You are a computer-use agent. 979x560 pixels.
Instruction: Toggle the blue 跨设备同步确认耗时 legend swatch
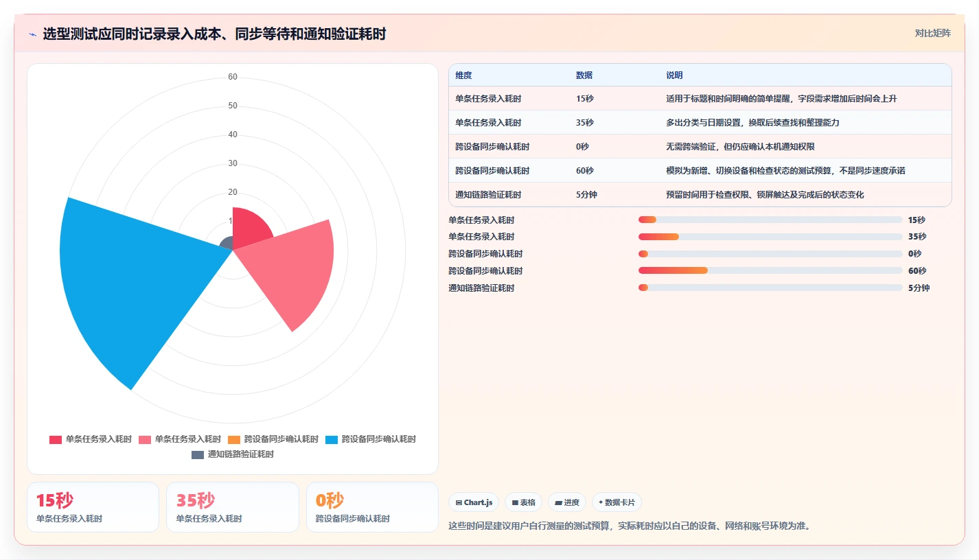pos(332,439)
